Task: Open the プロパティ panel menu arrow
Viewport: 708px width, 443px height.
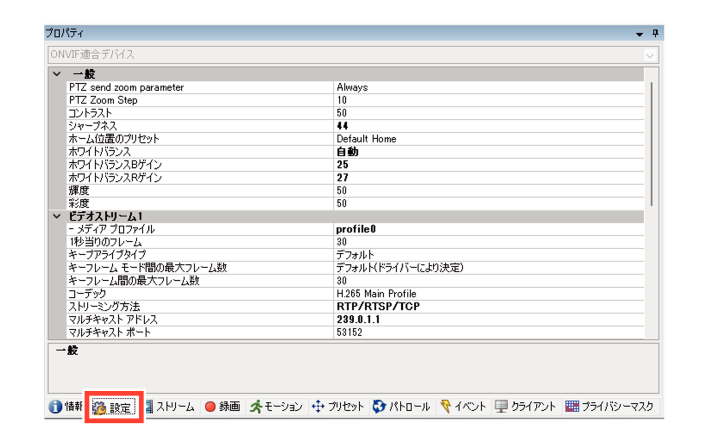Action: coord(639,34)
